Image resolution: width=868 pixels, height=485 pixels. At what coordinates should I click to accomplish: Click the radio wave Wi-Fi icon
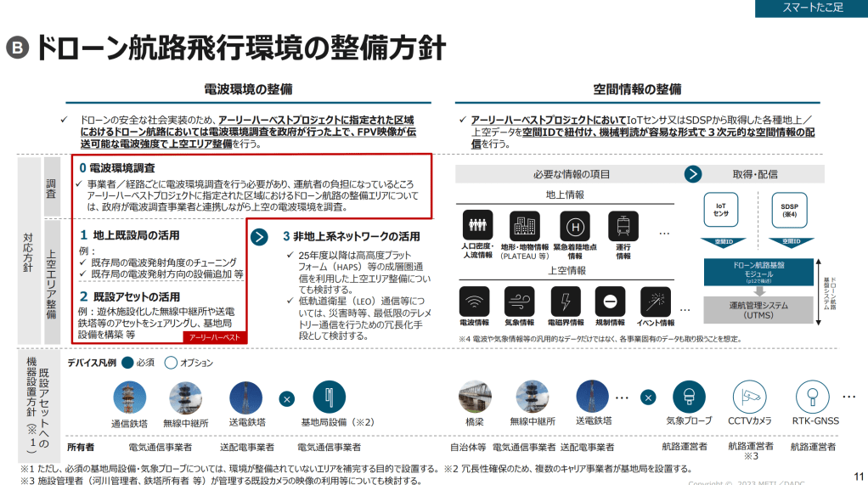click(x=474, y=301)
